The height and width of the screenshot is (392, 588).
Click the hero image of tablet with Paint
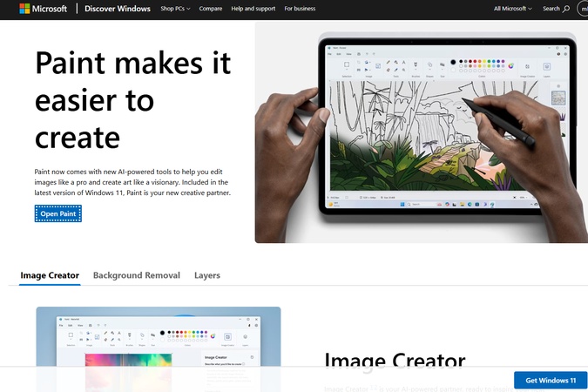(421, 132)
